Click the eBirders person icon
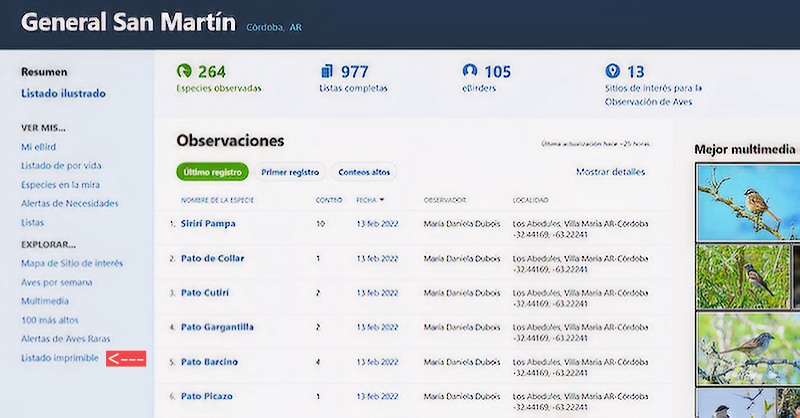 [470, 71]
